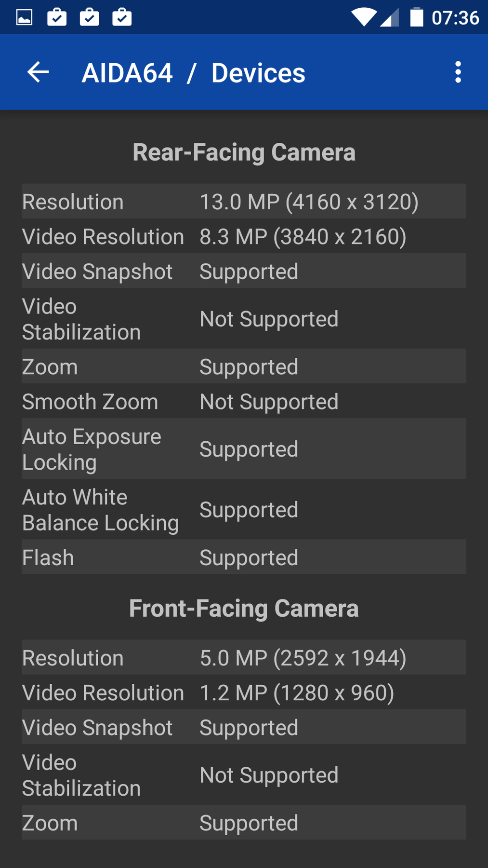Select the Smooth Zoom row
Screen dimensions: 488x868
[x=244, y=401]
